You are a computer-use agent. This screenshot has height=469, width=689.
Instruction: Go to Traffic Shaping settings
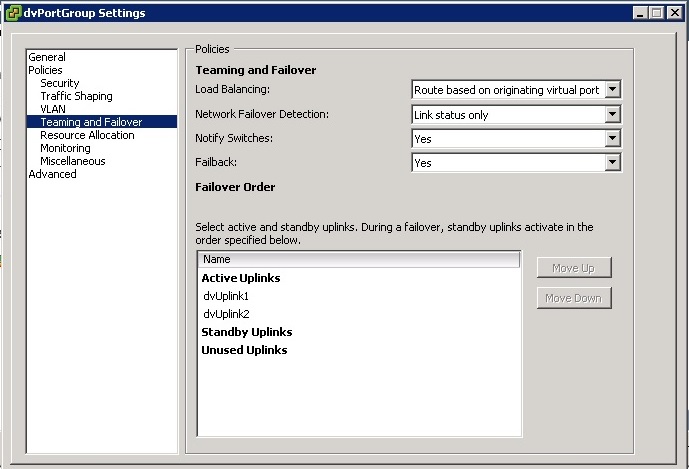[76, 97]
